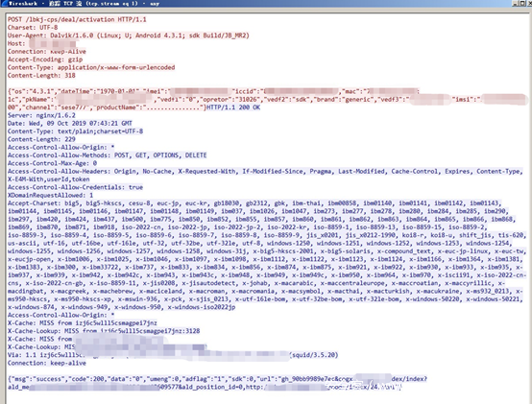
Task: Click the "Server: nginx/1.6.2" header line
Action: (41, 115)
